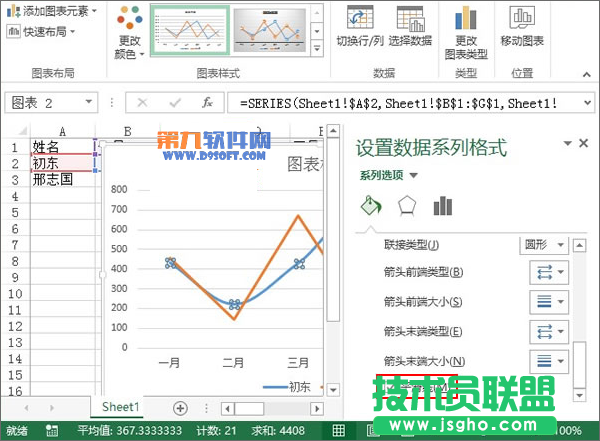Click the Insert Function fx icon

(x=207, y=102)
